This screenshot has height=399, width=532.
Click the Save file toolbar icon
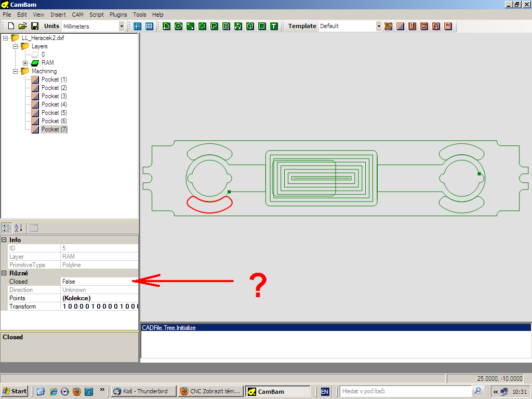[35, 26]
